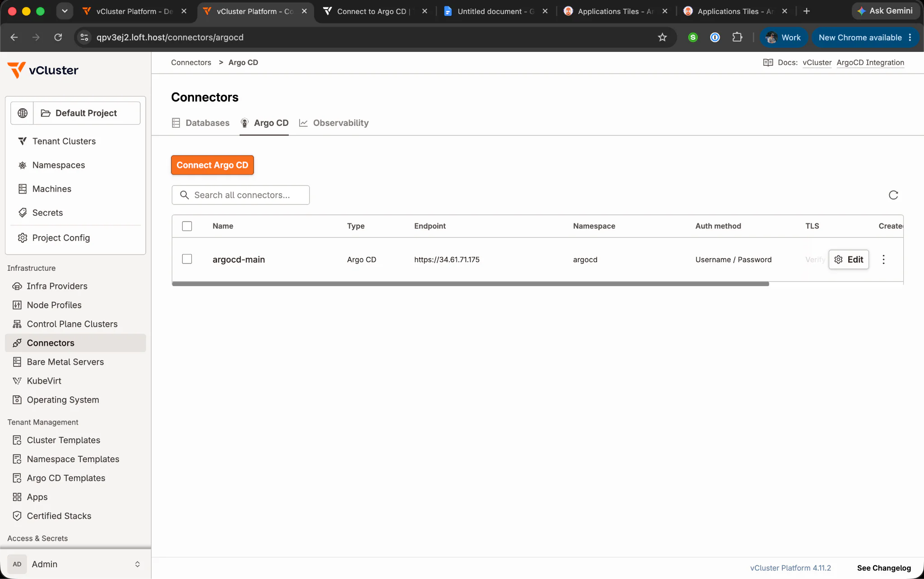Go back in browser history
Screen dimensions: 924x579
(x=14, y=37)
